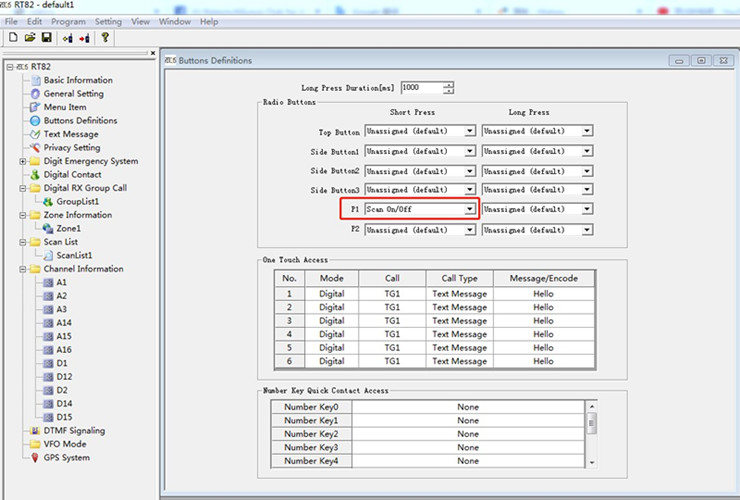
Task: Click the Save floppy disk icon
Action: pos(46,37)
